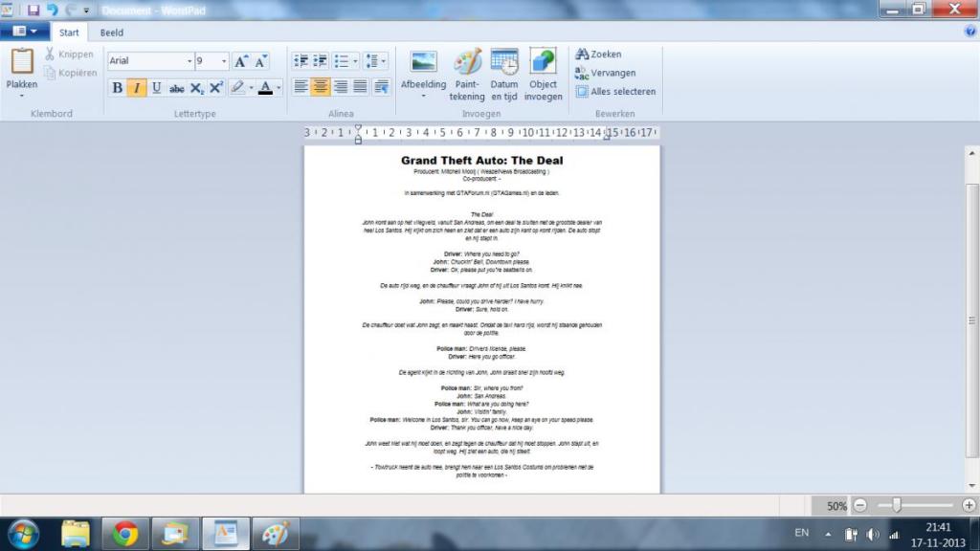This screenshot has width=980, height=551.
Task: Open the highlight color dropdown arrow
Action: tap(252, 88)
